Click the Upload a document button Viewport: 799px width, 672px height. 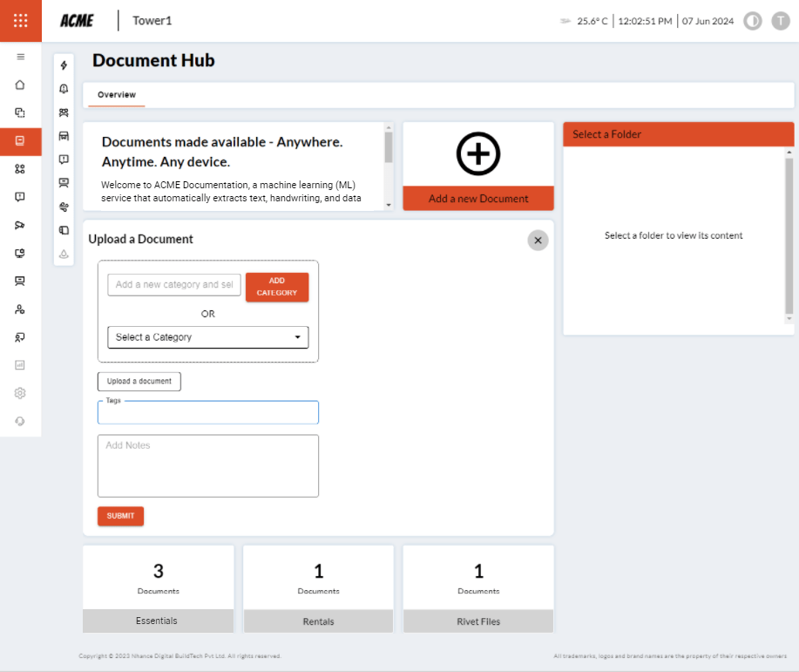139,382
